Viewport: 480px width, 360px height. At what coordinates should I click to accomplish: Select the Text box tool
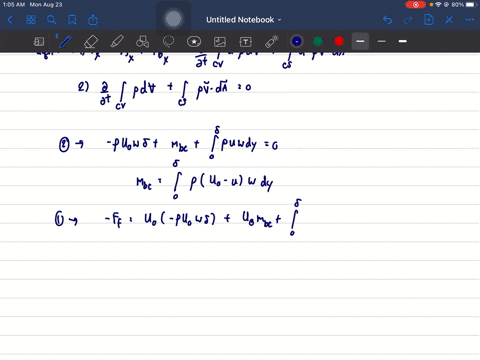pyautogui.click(x=246, y=42)
